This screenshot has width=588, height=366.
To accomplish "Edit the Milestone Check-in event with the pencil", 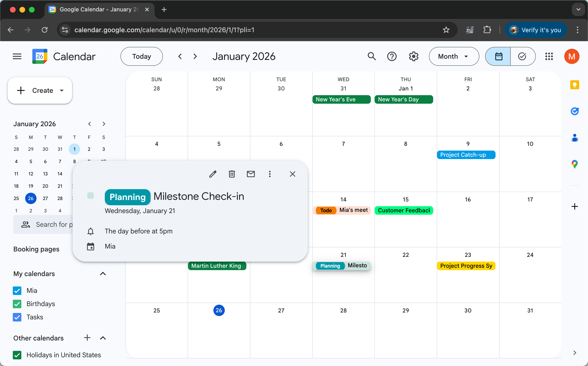I will (213, 174).
